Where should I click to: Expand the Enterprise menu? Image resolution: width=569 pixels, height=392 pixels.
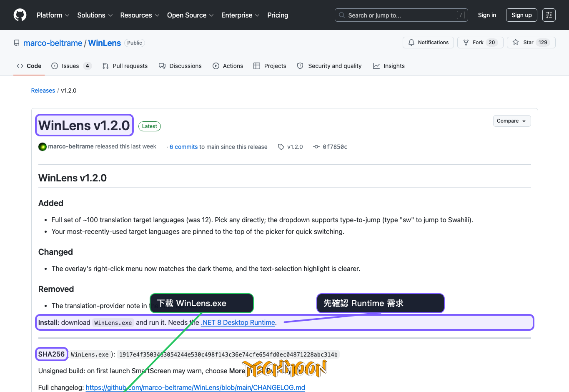click(x=240, y=15)
